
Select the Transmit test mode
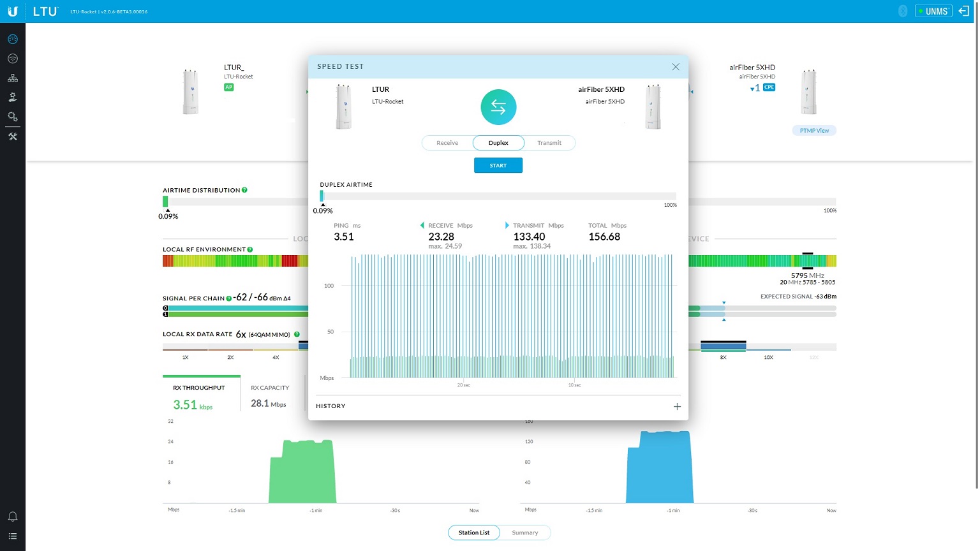pyautogui.click(x=549, y=143)
